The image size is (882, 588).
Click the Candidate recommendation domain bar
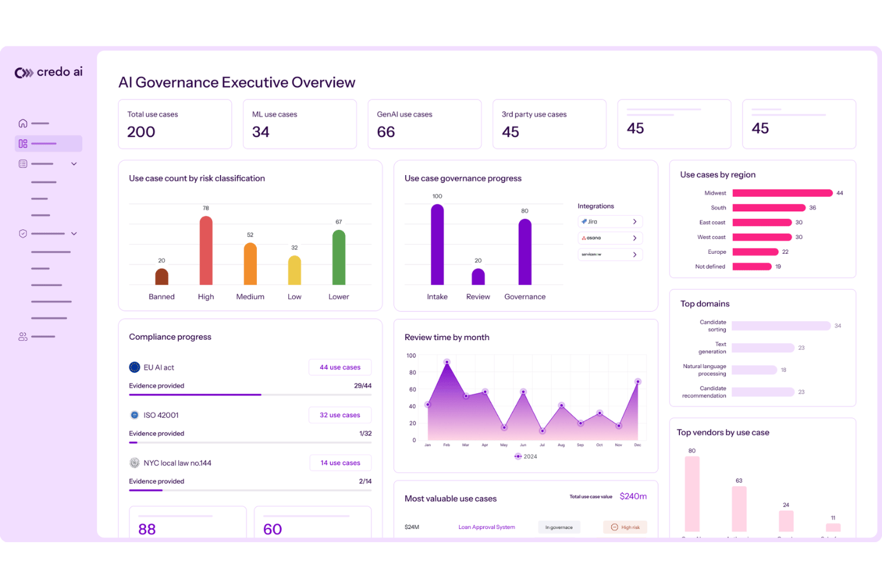coord(763,392)
